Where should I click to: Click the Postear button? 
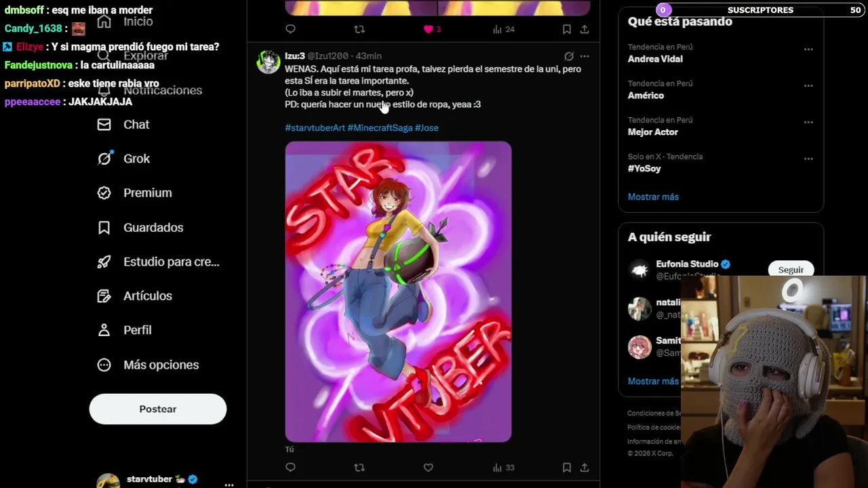coord(158,409)
